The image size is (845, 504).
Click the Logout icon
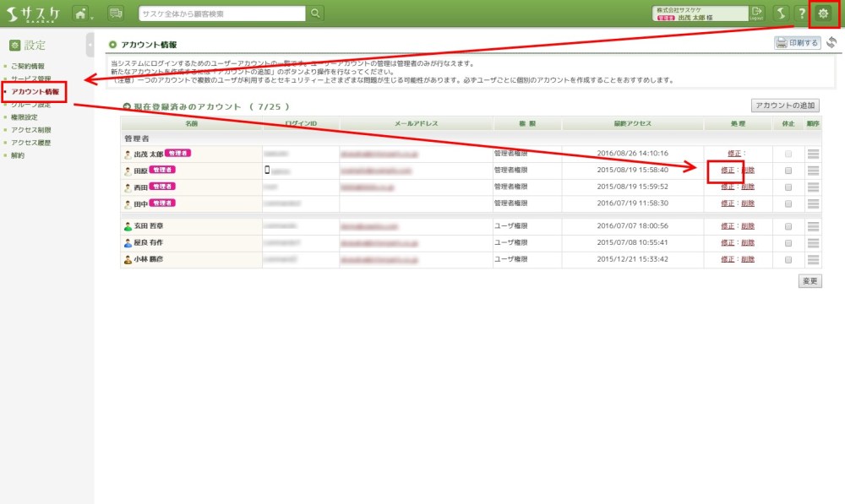point(756,13)
